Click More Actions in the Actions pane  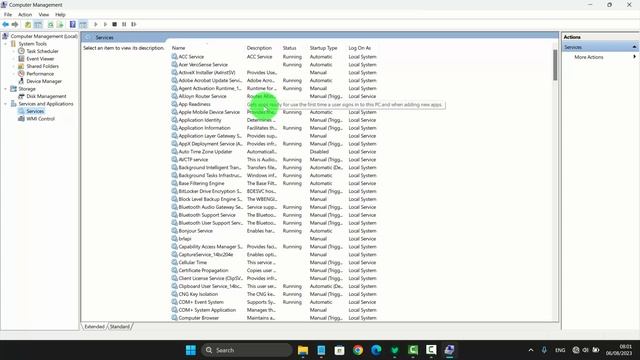(589, 57)
